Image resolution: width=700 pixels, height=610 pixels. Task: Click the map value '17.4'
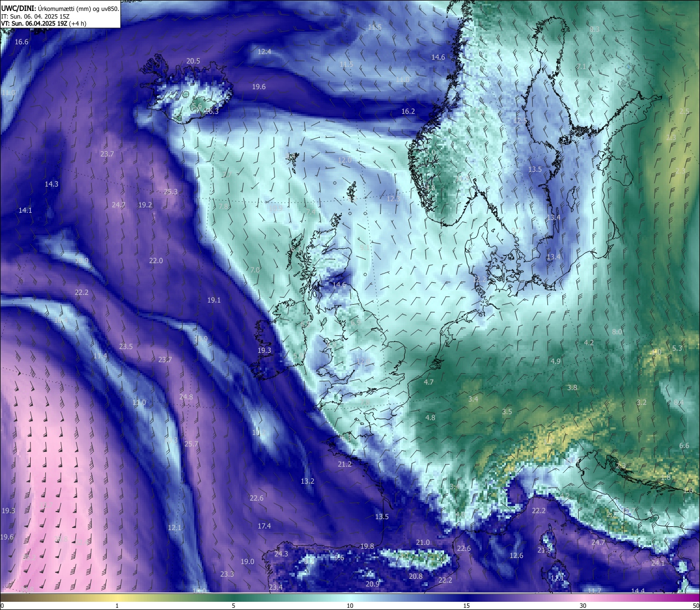[x=264, y=526]
